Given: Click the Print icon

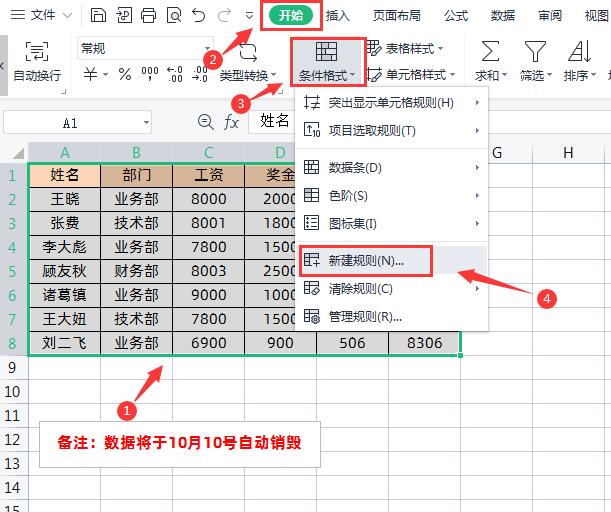Looking at the screenshot, I should 148,16.
